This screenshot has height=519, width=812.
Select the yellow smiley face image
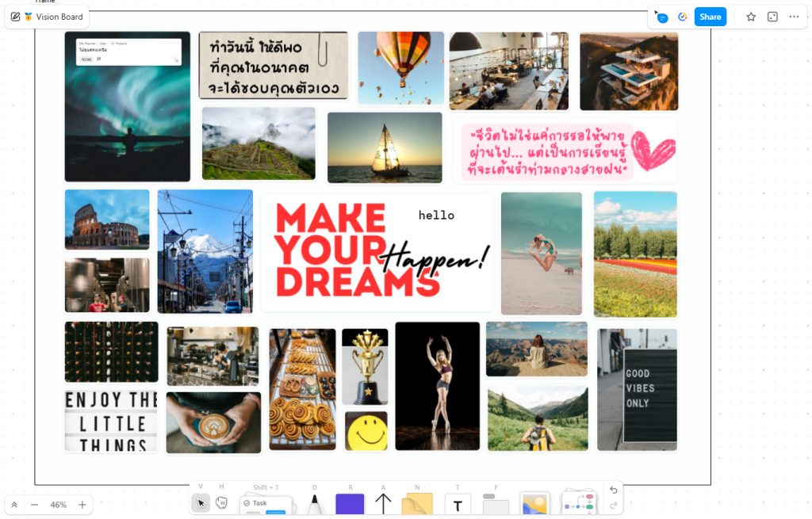tap(366, 431)
